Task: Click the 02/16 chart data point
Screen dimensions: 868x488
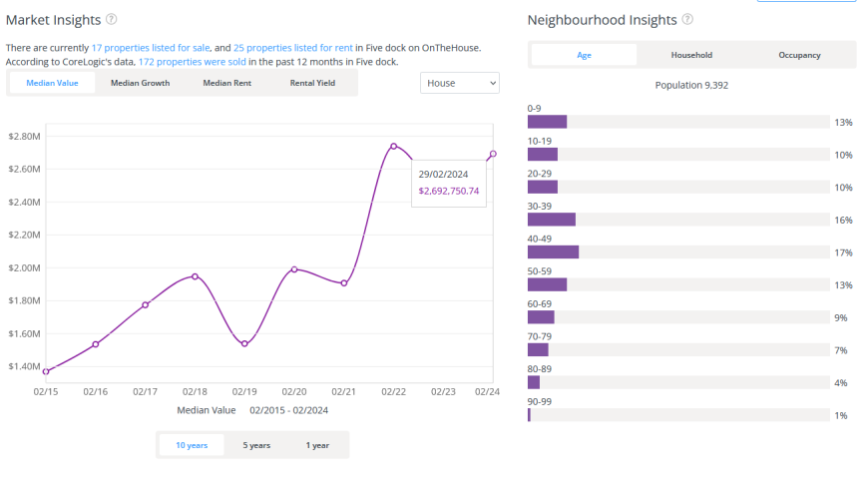Action: tap(96, 344)
